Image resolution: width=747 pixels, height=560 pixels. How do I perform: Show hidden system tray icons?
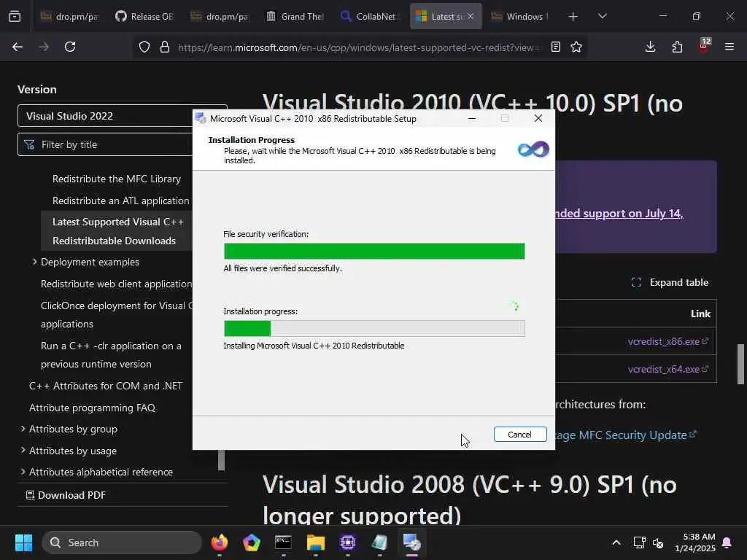[x=616, y=542]
